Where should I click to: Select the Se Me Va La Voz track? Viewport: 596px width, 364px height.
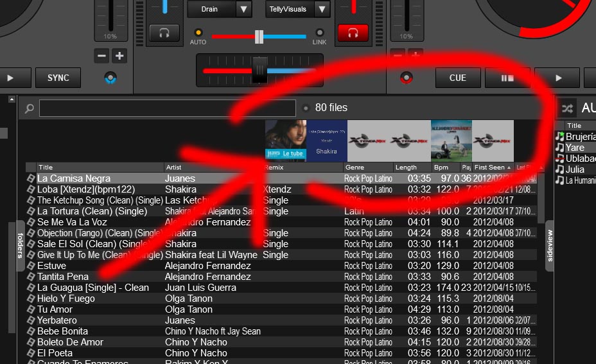point(281,222)
